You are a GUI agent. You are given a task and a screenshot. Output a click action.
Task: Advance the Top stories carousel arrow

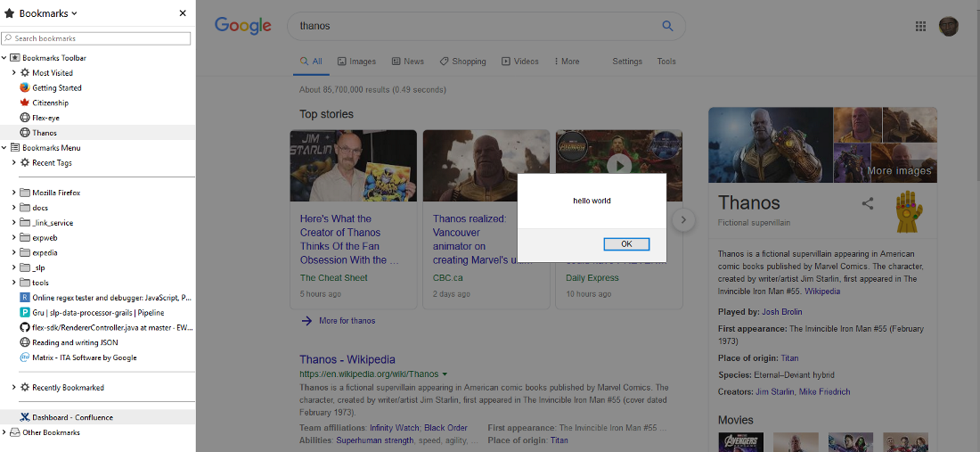683,220
